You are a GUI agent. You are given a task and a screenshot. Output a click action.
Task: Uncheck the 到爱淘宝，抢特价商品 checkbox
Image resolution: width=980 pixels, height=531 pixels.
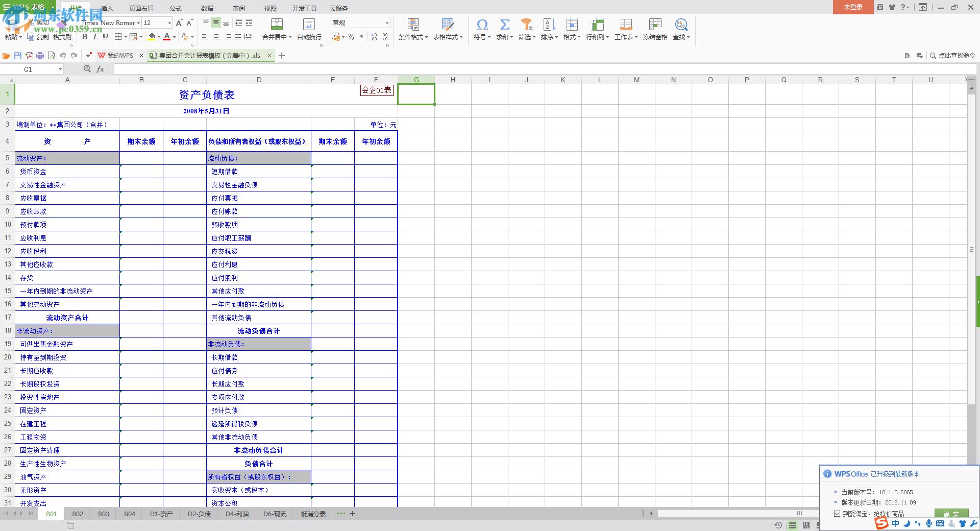click(837, 514)
